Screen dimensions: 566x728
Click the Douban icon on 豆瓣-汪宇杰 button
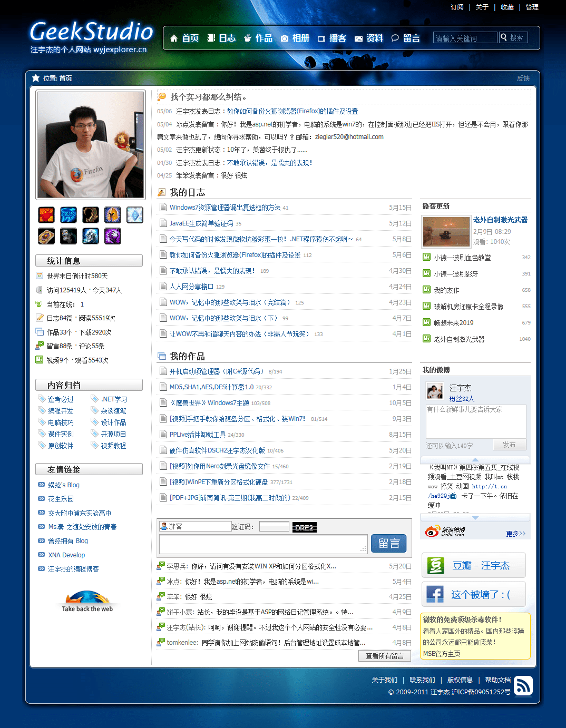435,565
